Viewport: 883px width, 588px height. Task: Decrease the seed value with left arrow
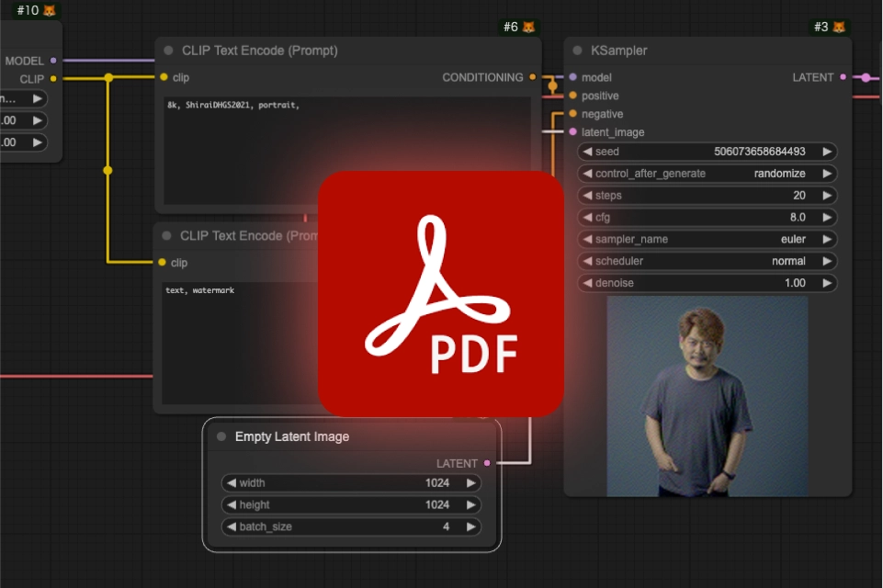[x=587, y=152]
